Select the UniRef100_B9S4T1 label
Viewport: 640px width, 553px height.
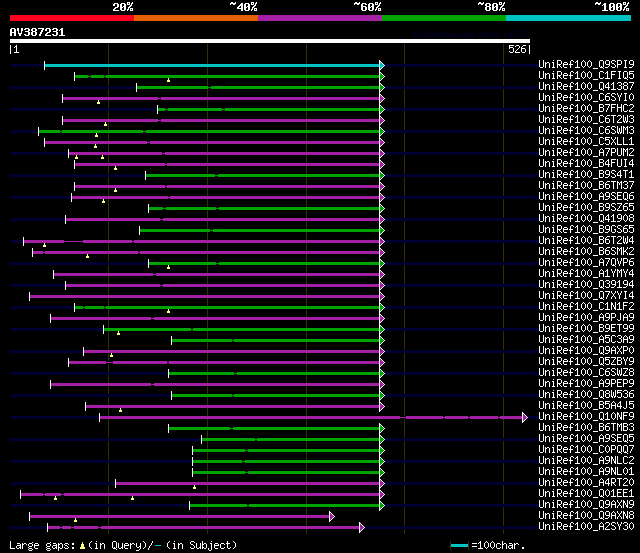(586, 174)
